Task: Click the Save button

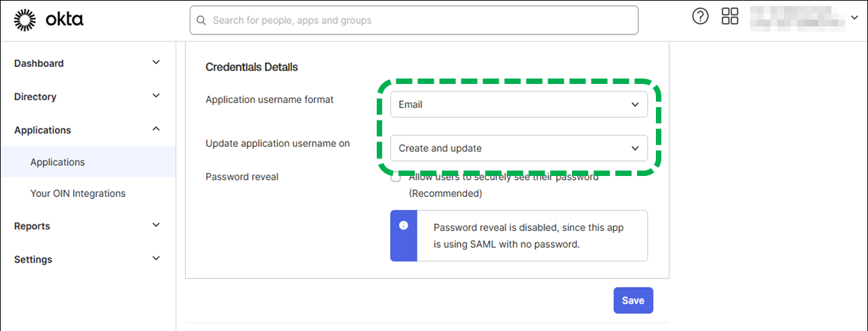Action: [633, 301]
